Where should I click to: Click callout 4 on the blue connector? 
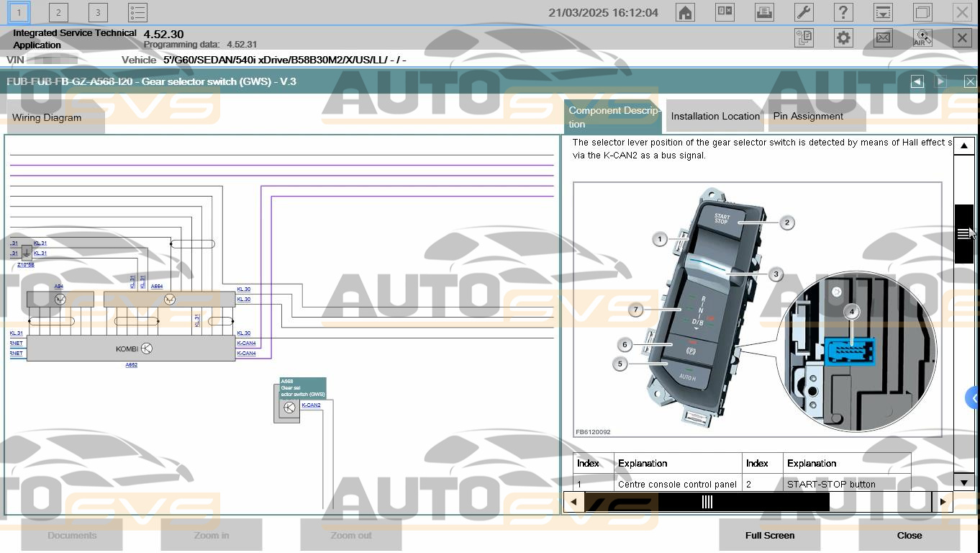point(852,312)
